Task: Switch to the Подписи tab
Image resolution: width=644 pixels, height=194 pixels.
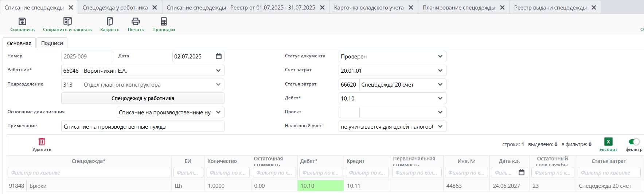Action: (52, 43)
